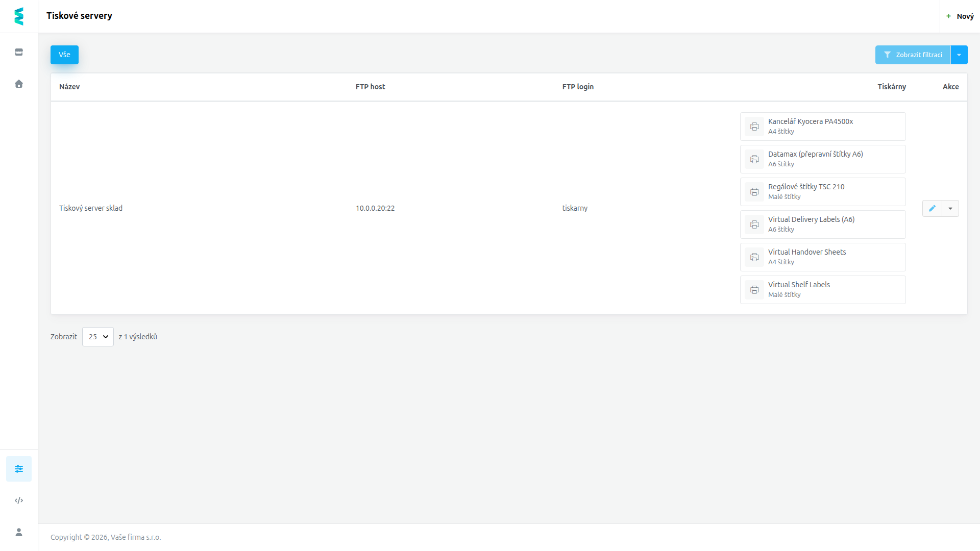Click printer icon for Datamax printer
The width and height of the screenshot is (980, 551).
tap(754, 159)
